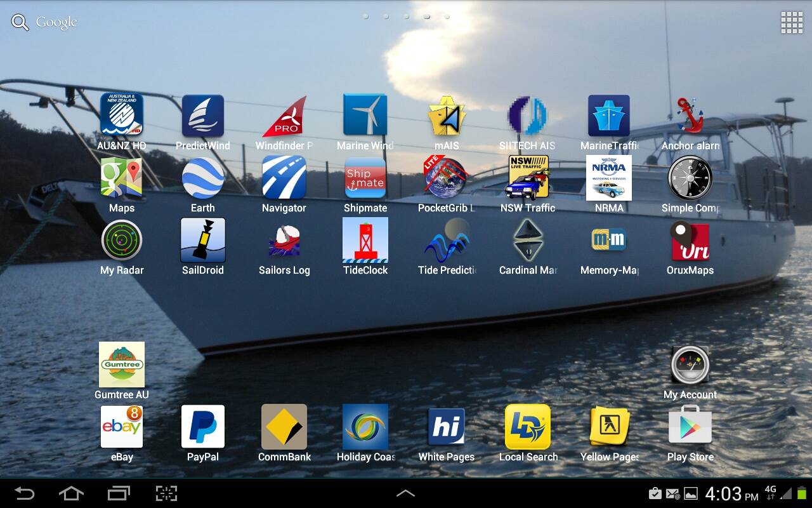Open the recent apps switcher

[119, 493]
